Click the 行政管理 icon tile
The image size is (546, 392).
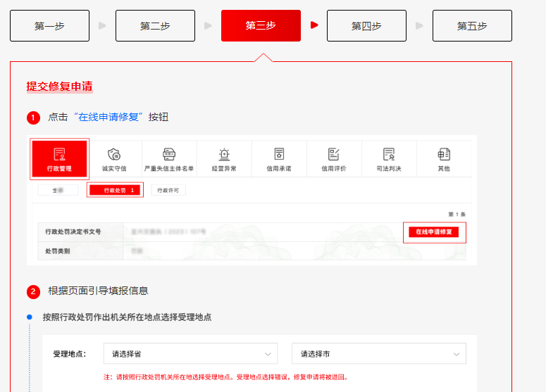coord(59,159)
